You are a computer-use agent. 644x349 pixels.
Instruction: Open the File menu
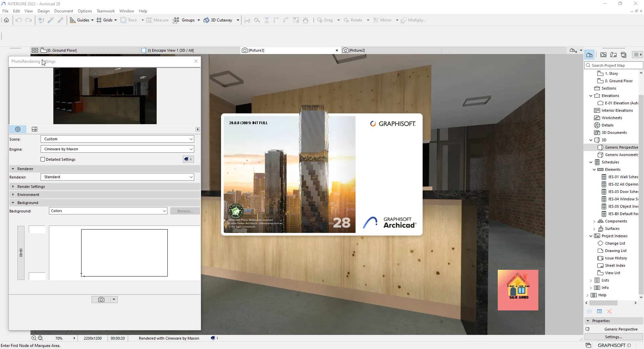click(x=5, y=11)
